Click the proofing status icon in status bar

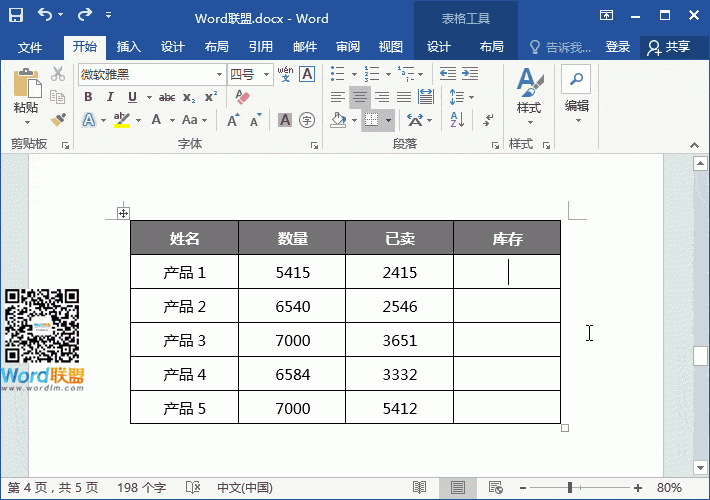193,487
